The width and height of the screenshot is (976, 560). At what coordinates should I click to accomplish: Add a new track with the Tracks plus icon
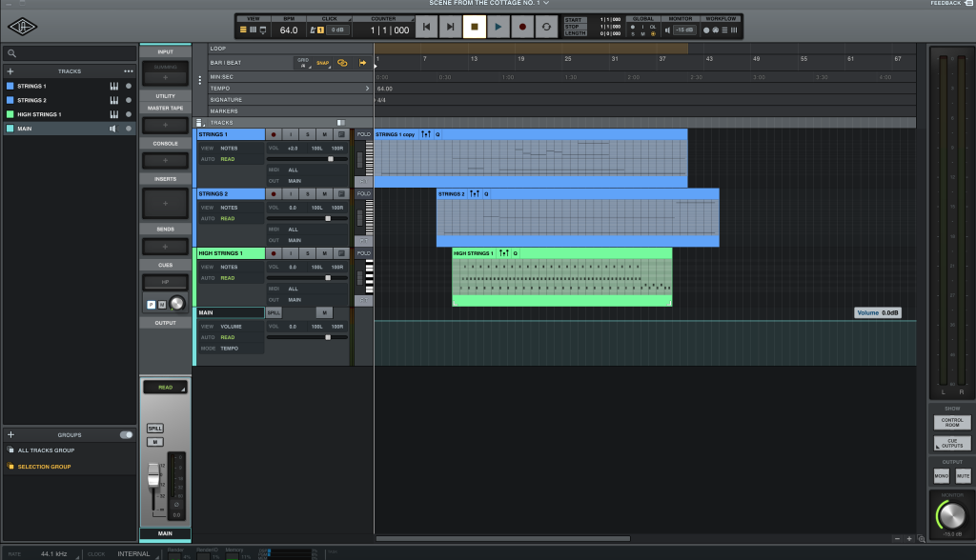10,71
